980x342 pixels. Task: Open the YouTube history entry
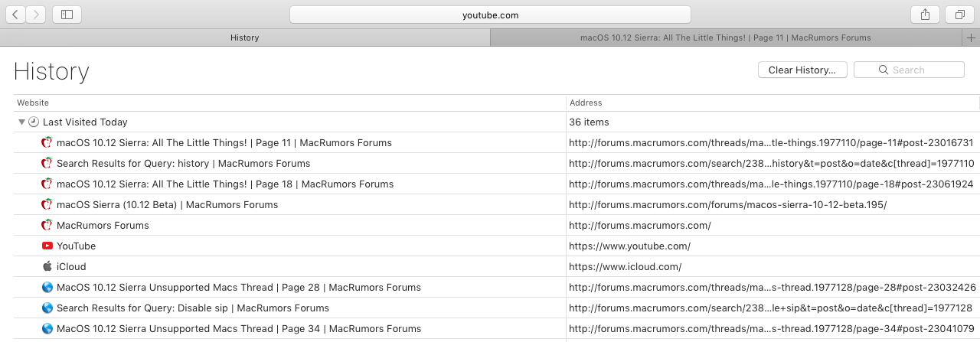(77, 246)
